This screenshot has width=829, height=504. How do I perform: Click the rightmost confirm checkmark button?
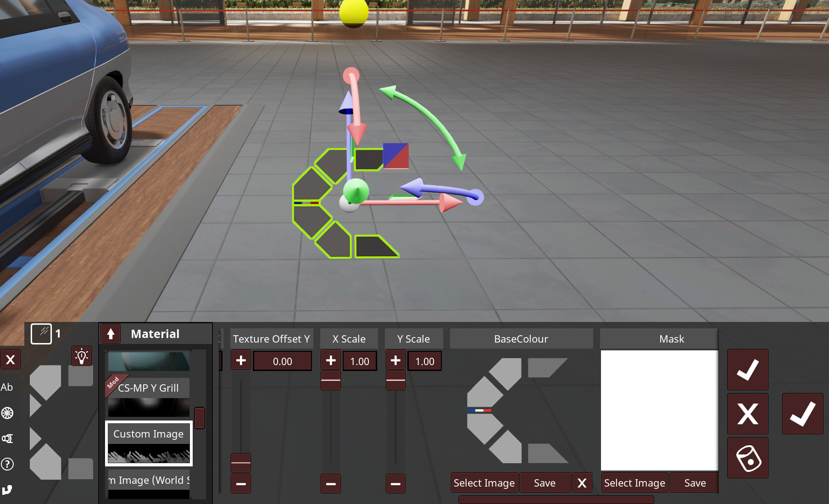(x=802, y=414)
